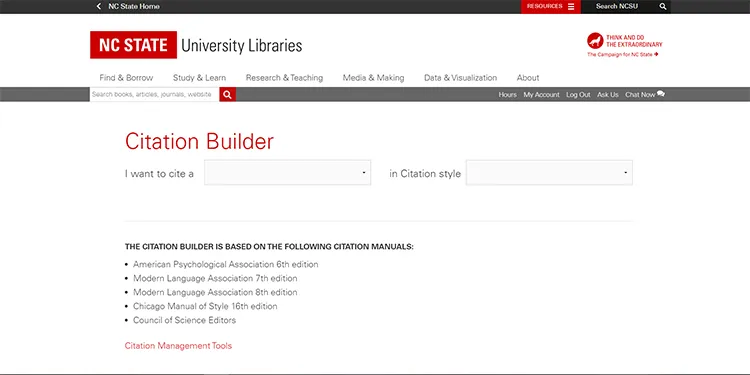The image size is (750, 375).
Task: Open the Data & Visualization menu
Action: (x=461, y=77)
